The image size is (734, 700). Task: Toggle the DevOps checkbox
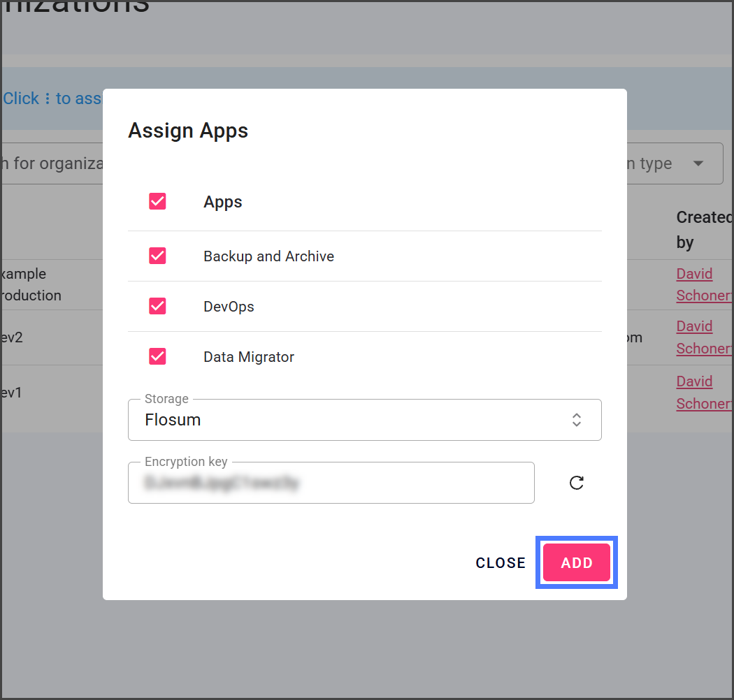[x=157, y=307]
